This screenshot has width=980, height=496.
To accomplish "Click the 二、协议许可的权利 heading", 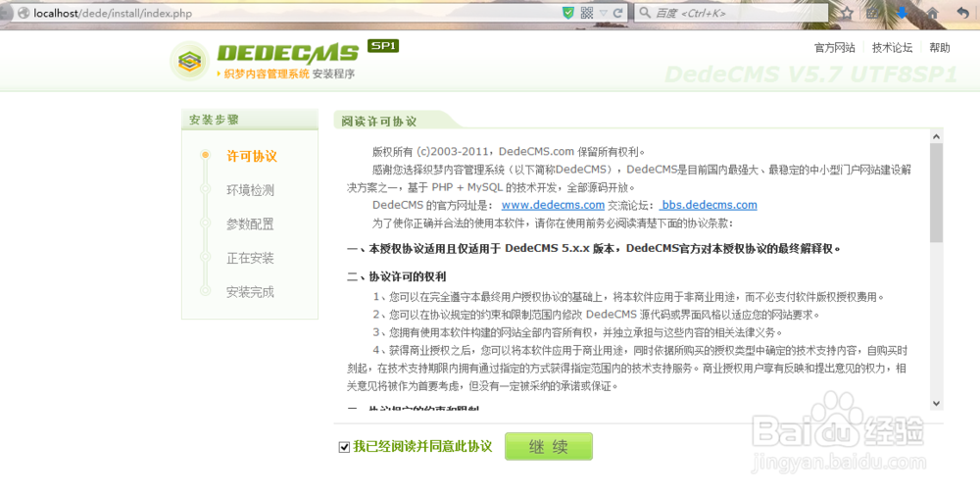I will (396, 276).
